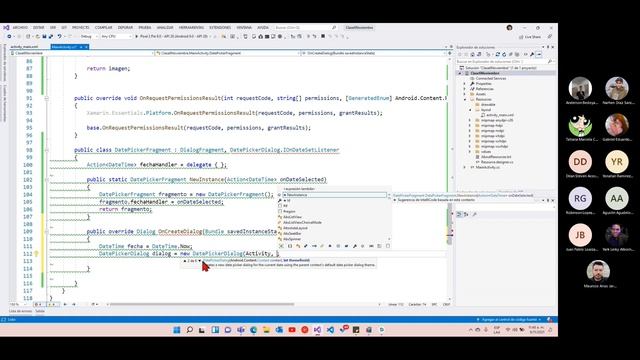
Task: Open the OnCreateDialog member navigation dropdown
Action: pyautogui.click(x=373, y=53)
